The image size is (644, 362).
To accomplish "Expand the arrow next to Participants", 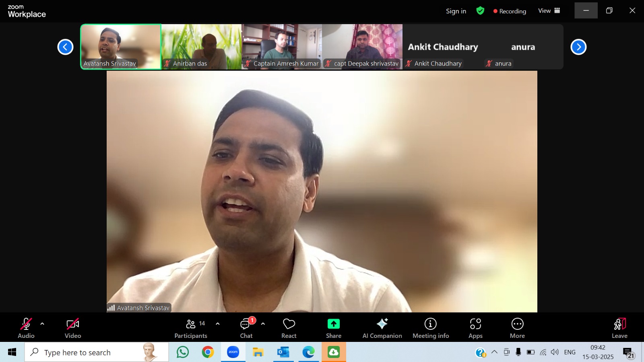I will [218, 324].
